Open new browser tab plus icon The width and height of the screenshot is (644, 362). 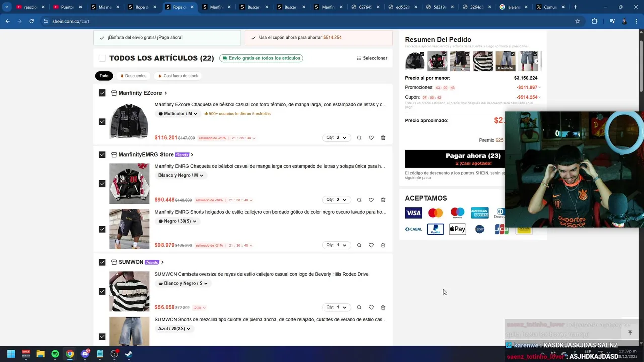(575, 7)
